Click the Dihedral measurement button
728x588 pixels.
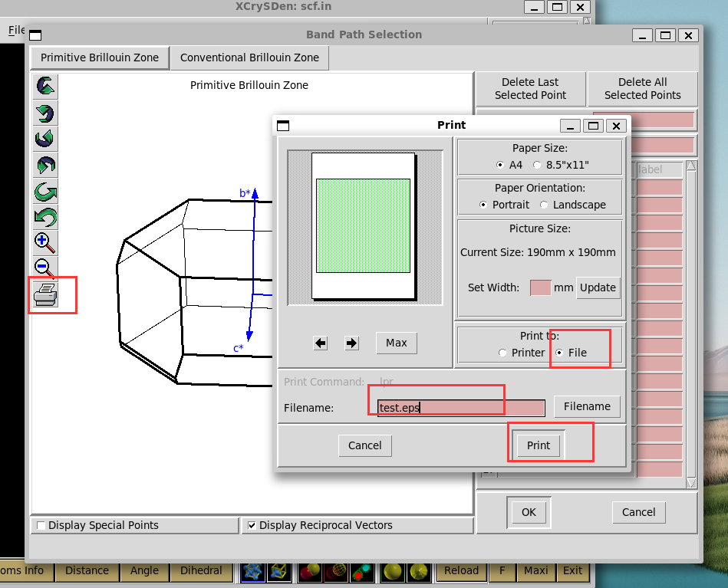(x=201, y=571)
